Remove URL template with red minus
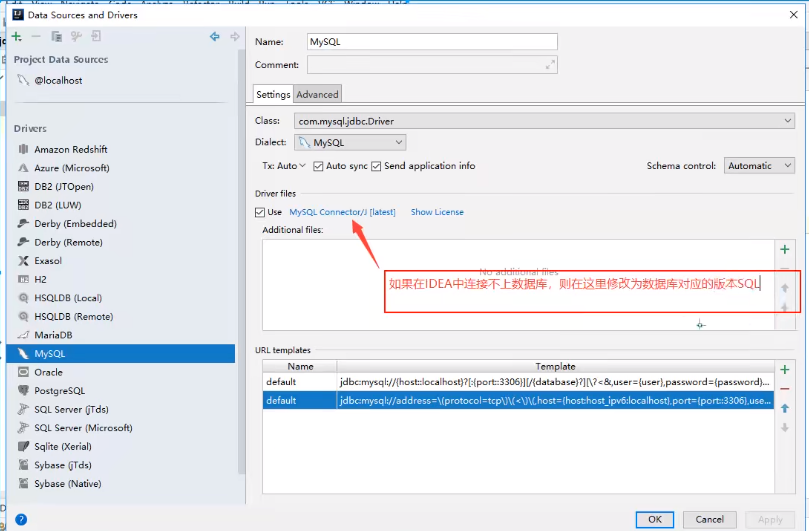This screenshot has width=809, height=531. coord(785,389)
